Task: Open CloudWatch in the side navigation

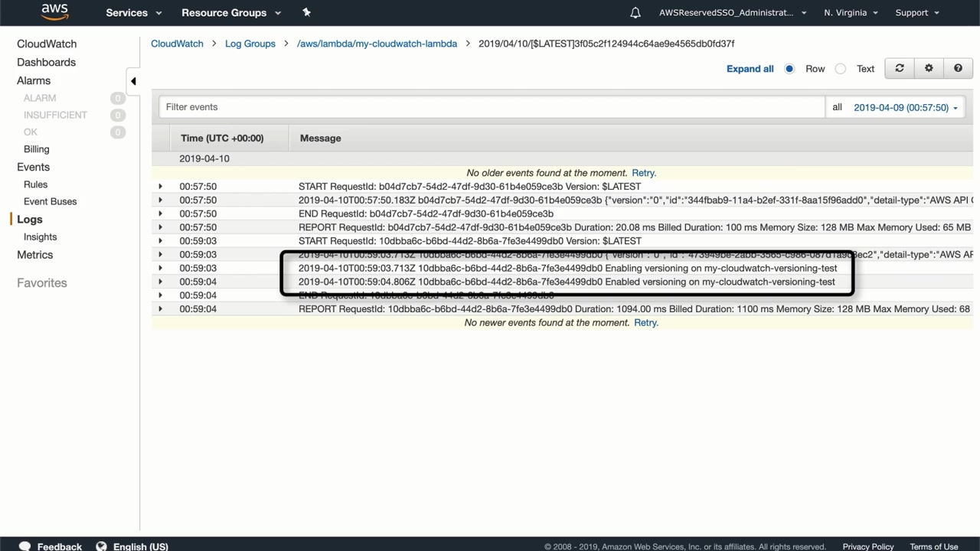Action: (47, 44)
